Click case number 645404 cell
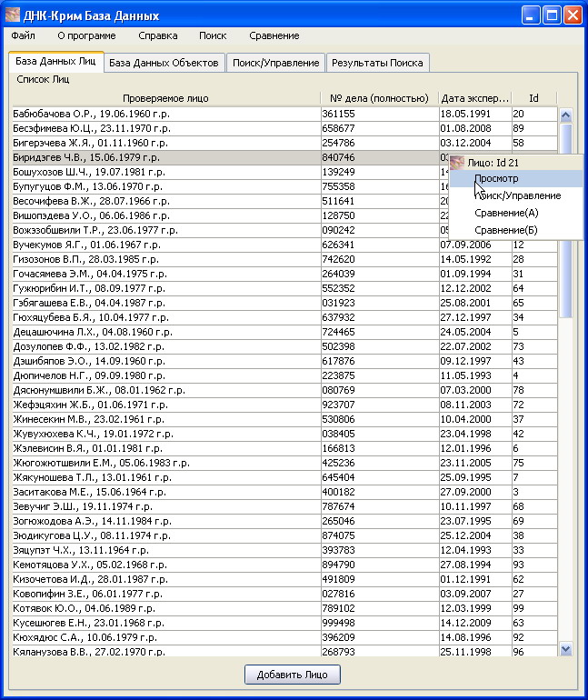Screen dimensions: 588x700 (x=380, y=477)
